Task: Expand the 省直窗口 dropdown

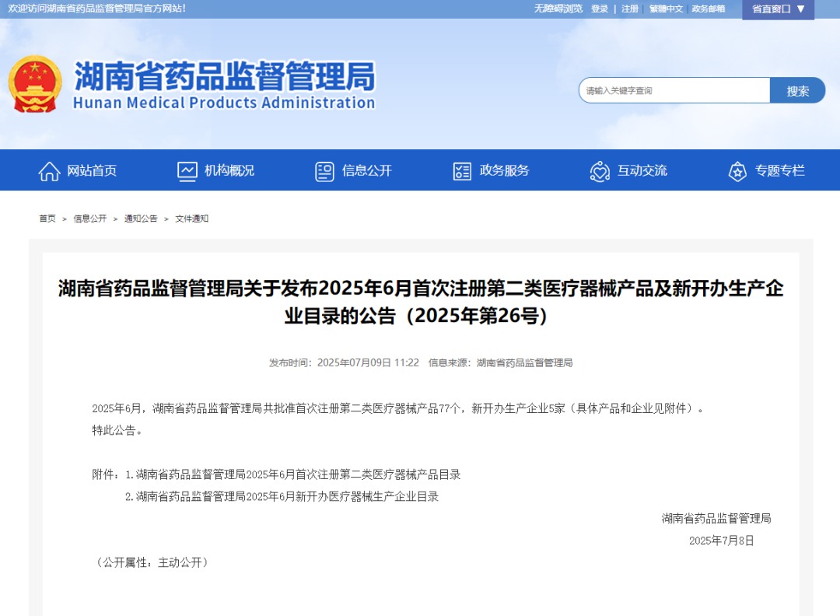Action: pyautogui.click(x=778, y=9)
